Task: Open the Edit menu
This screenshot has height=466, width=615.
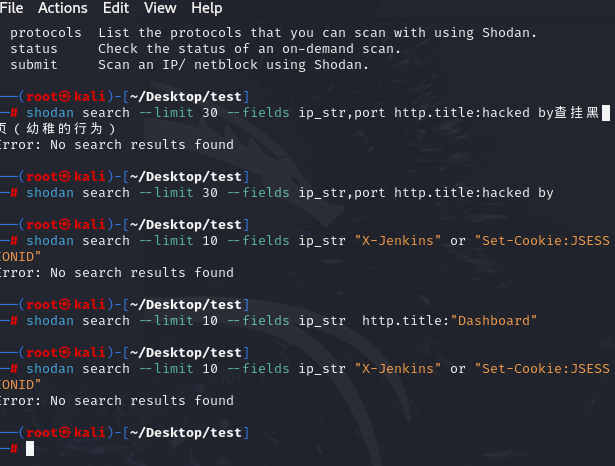Action: pos(116,8)
